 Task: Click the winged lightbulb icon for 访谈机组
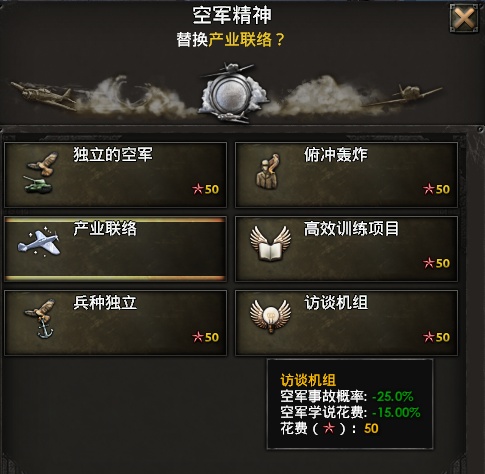coord(270,316)
